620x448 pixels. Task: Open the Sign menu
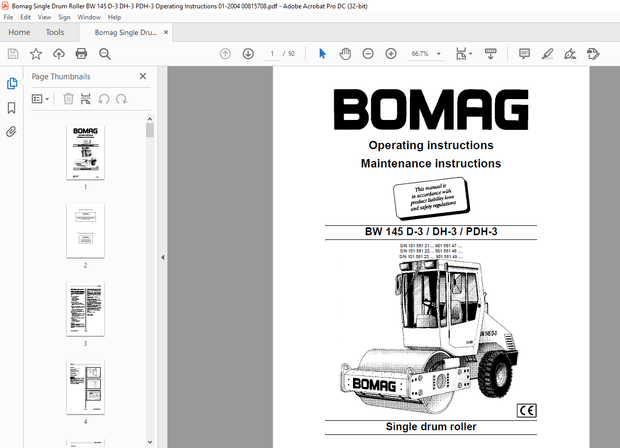[x=64, y=17]
